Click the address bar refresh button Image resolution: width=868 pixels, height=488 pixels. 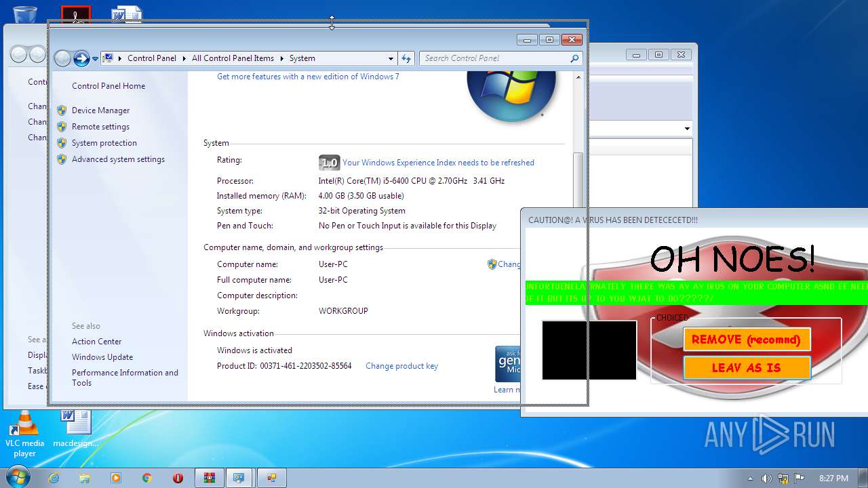[406, 58]
